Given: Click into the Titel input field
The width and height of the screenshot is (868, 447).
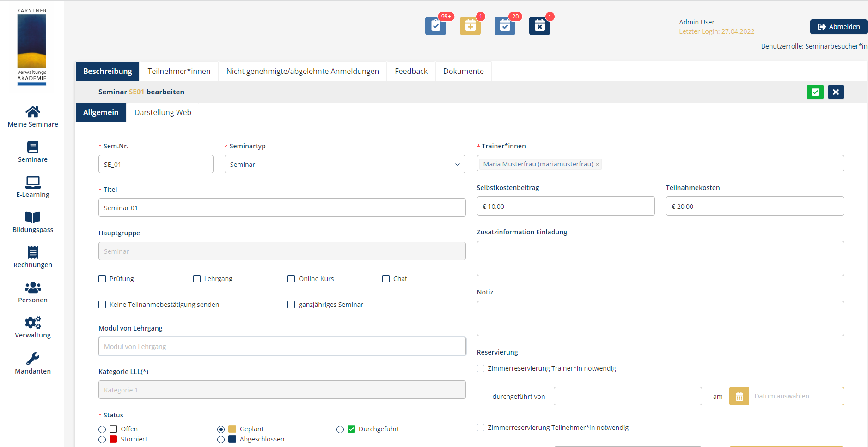Looking at the screenshot, I should pyautogui.click(x=282, y=208).
